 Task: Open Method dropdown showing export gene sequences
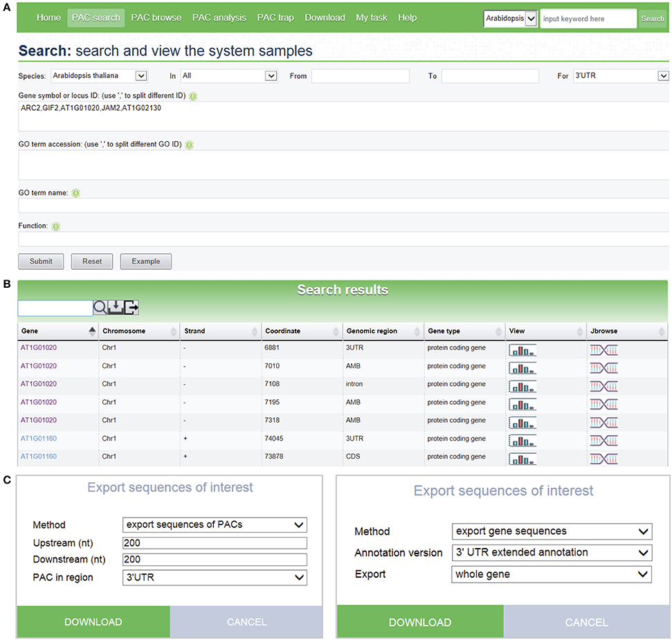pos(552,531)
